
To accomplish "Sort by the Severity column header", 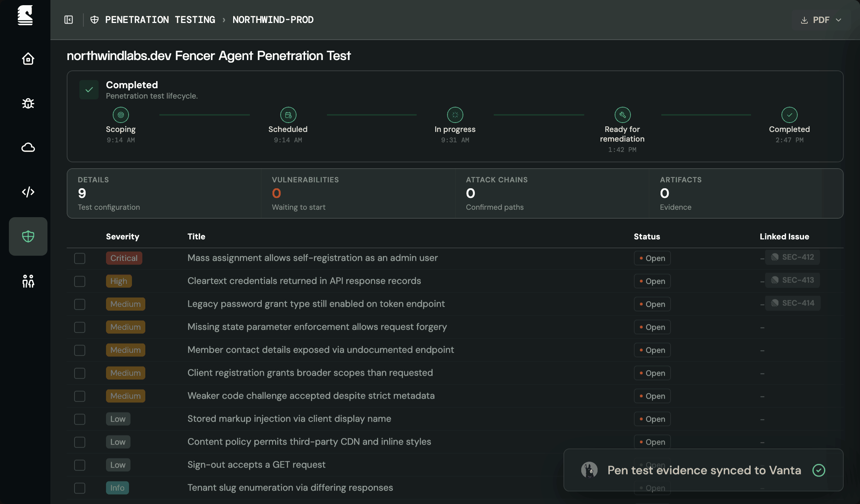I will pos(123,236).
